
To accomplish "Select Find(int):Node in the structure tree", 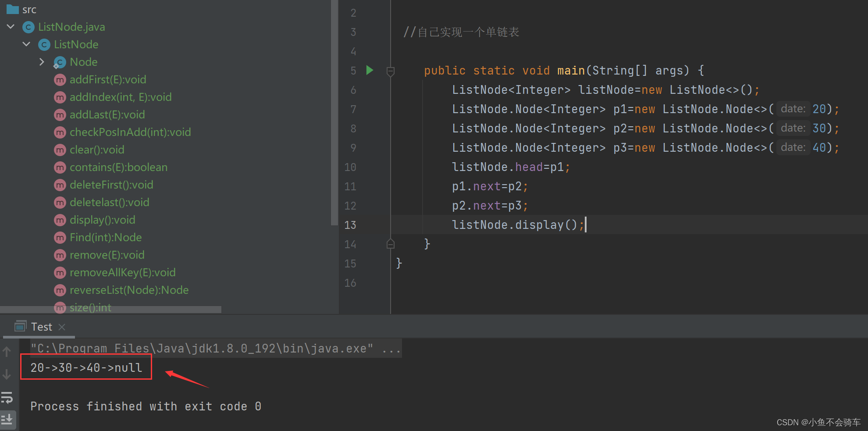I will [x=106, y=237].
